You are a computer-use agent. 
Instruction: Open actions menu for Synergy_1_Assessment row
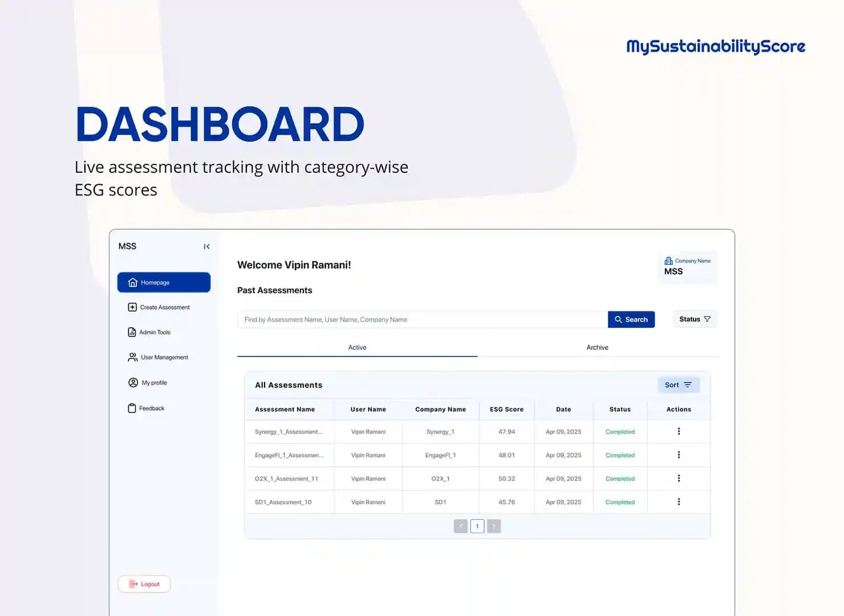pos(679,431)
